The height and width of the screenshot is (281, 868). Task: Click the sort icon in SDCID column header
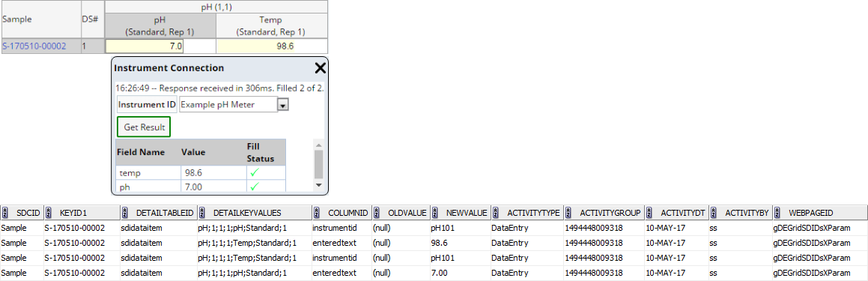(x=5, y=213)
